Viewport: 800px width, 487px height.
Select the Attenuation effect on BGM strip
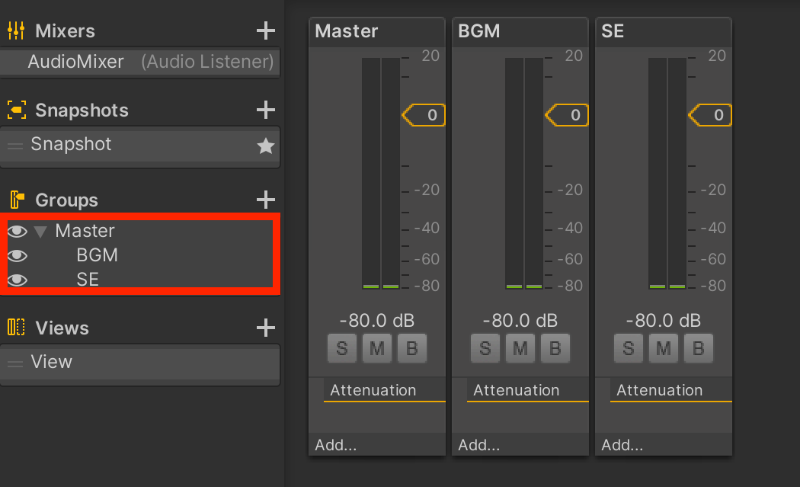516,390
